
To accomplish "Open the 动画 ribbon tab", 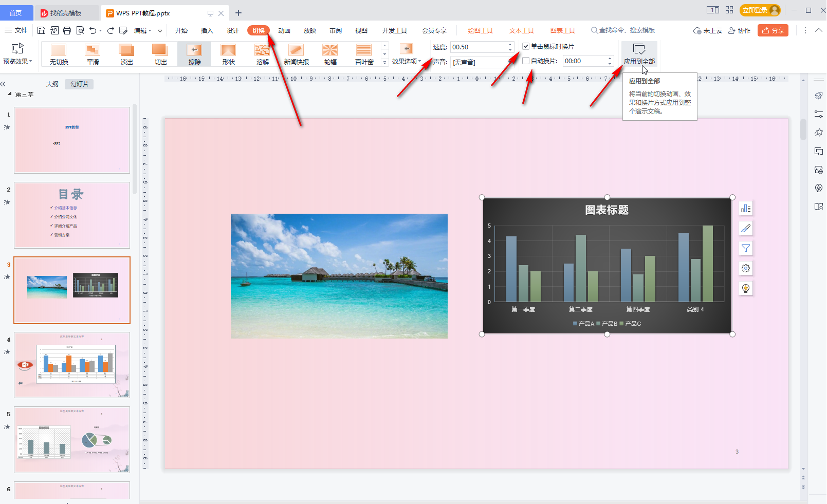I will (x=284, y=30).
